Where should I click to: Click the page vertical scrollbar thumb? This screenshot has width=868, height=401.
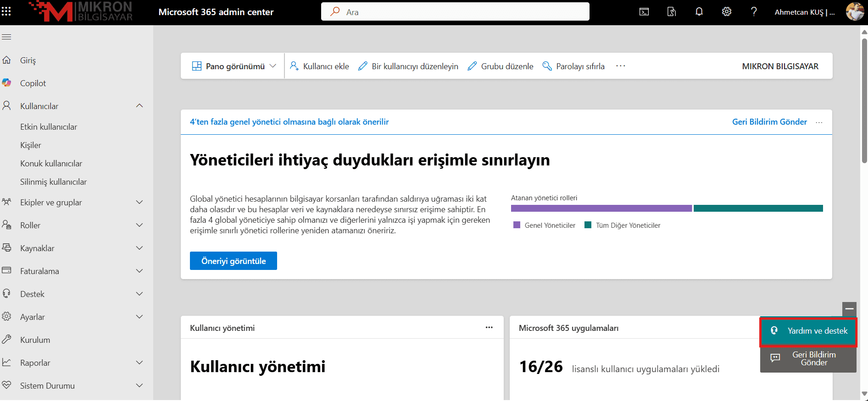click(864, 101)
